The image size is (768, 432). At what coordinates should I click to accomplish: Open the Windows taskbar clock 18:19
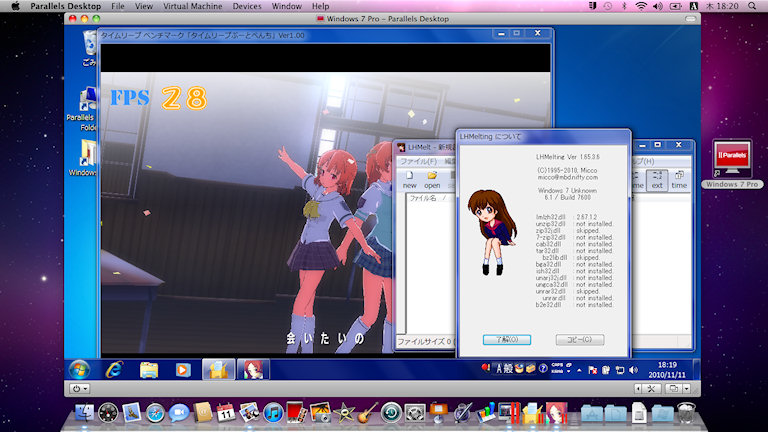click(667, 370)
